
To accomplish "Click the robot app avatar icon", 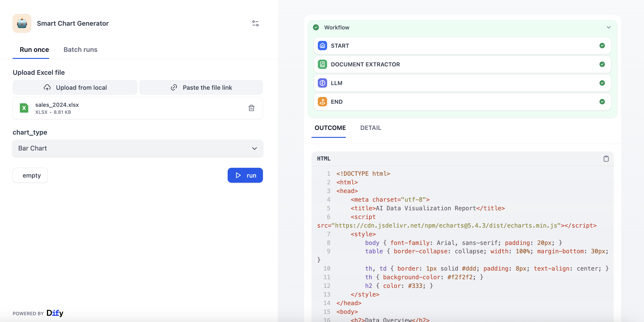I will pyautogui.click(x=22, y=23).
